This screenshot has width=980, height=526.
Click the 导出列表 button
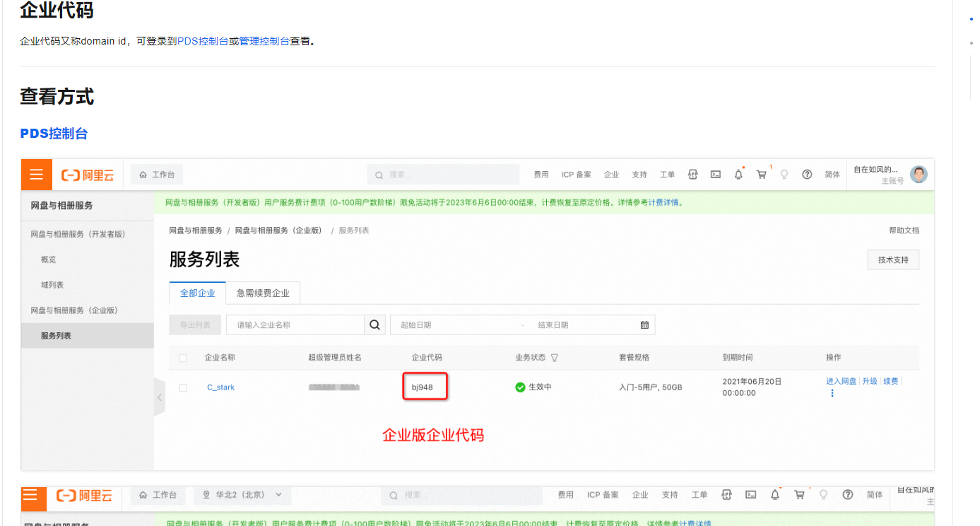click(x=195, y=325)
